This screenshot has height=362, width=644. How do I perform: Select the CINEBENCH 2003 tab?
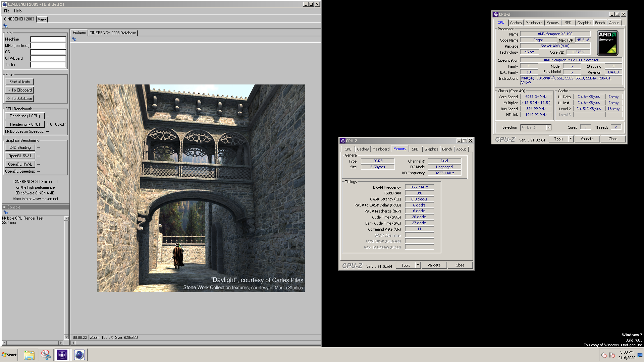click(x=19, y=19)
